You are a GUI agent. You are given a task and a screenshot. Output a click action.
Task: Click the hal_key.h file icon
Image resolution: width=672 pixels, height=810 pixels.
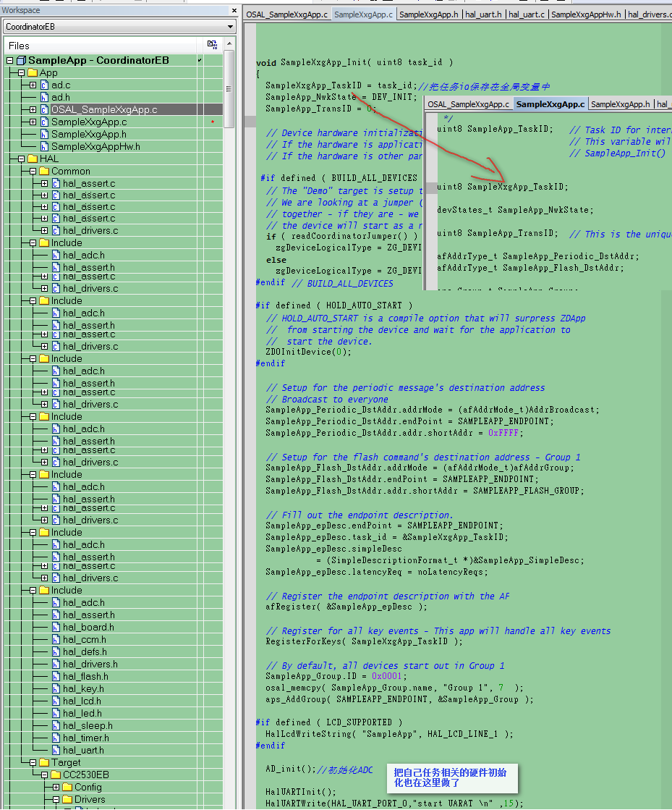point(56,688)
